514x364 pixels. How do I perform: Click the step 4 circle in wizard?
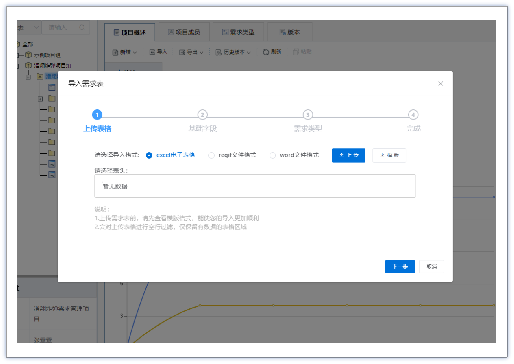coord(413,115)
